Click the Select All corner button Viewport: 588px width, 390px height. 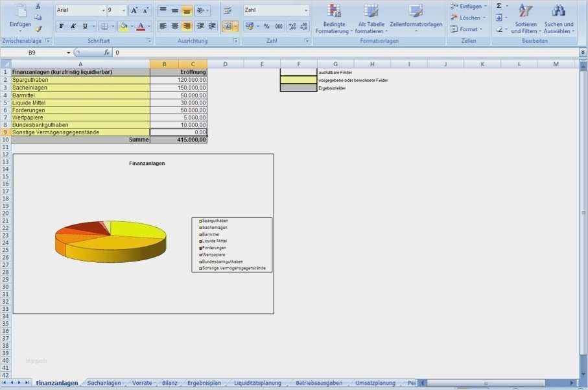6,64
